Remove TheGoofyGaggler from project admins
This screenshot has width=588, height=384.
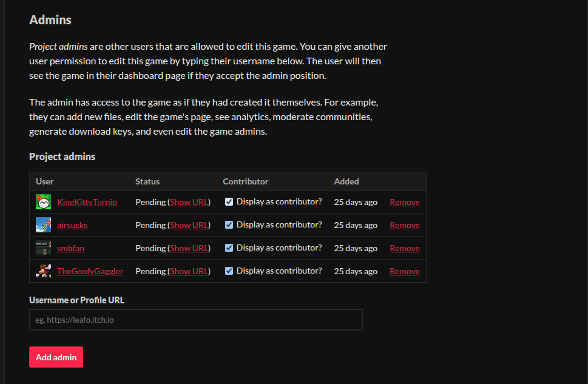[x=404, y=271]
